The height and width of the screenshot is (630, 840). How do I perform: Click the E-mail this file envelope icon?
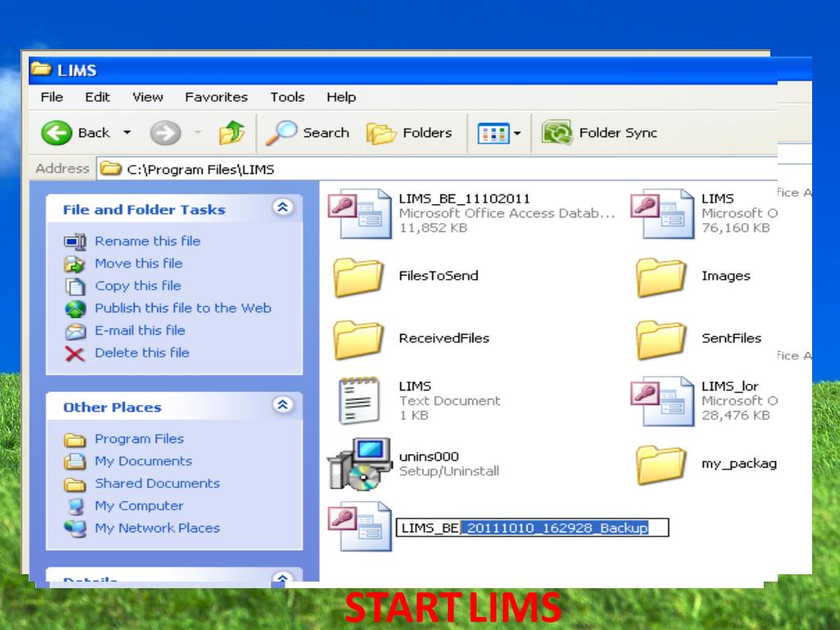click(x=75, y=331)
